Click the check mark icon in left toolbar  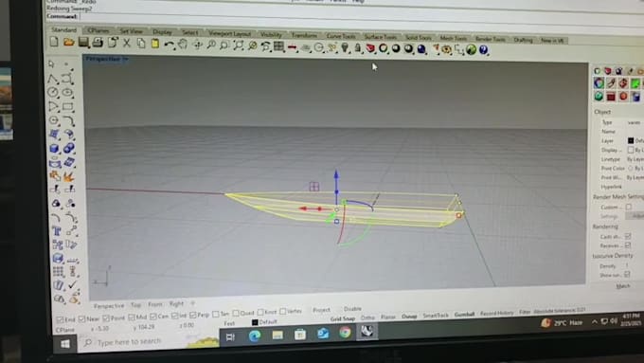click(73, 284)
